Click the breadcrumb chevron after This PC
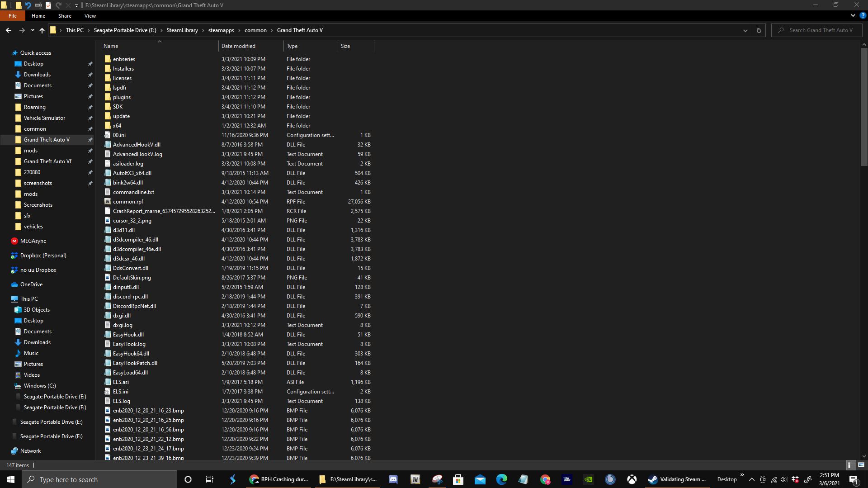The width and height of the screenshot is (868, 488). pyautogui.click(x=89, y=30)
